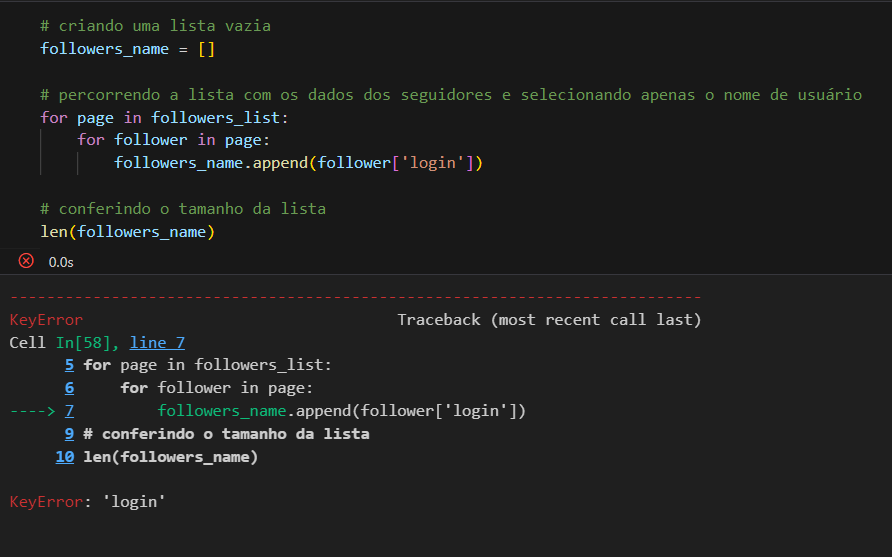Screen dimensions: 892x557
Task: Click the red KeyError heading in the traceback
Action: tap(46, 320)
